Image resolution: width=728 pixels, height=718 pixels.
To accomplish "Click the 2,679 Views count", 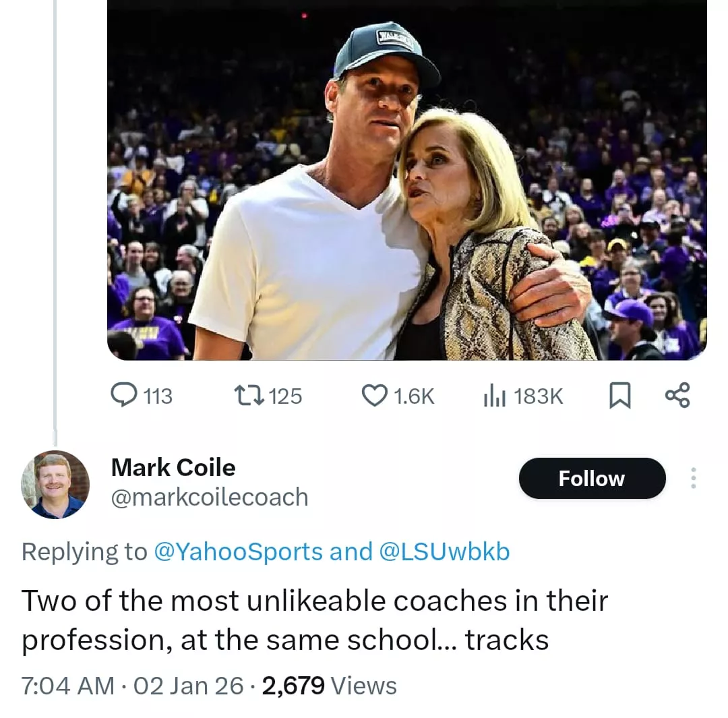I will tap(328, 686).
